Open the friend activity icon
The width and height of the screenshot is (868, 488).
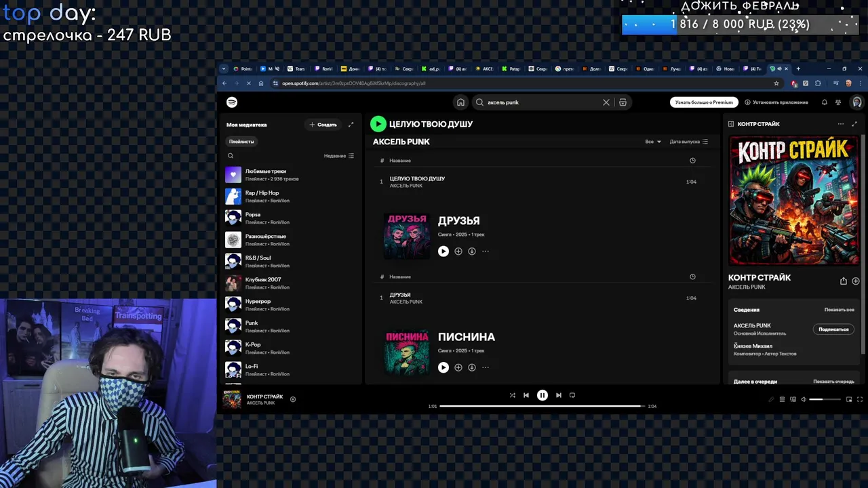(838, 102)
